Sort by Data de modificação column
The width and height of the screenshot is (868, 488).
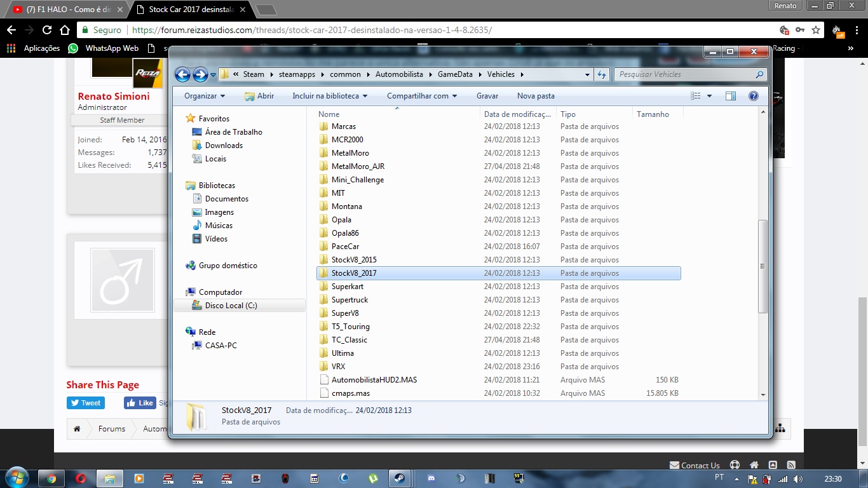(518, 114)
